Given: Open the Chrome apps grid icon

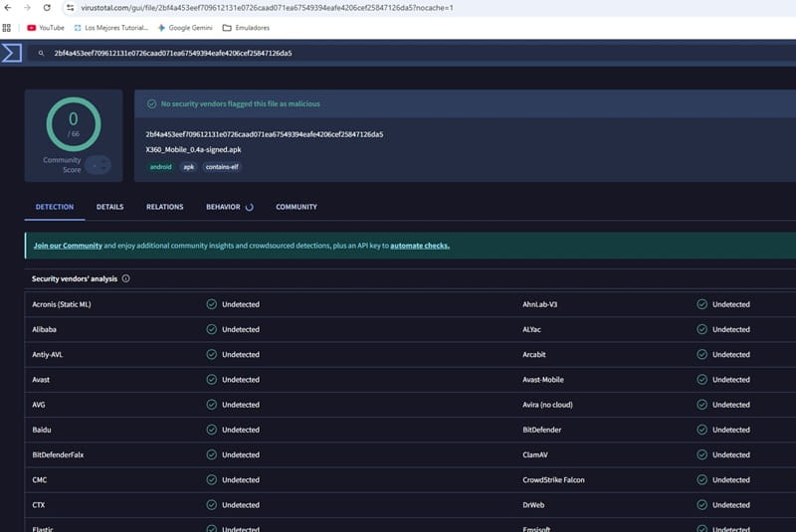Looking at the screenshot, I should point(8,28).
